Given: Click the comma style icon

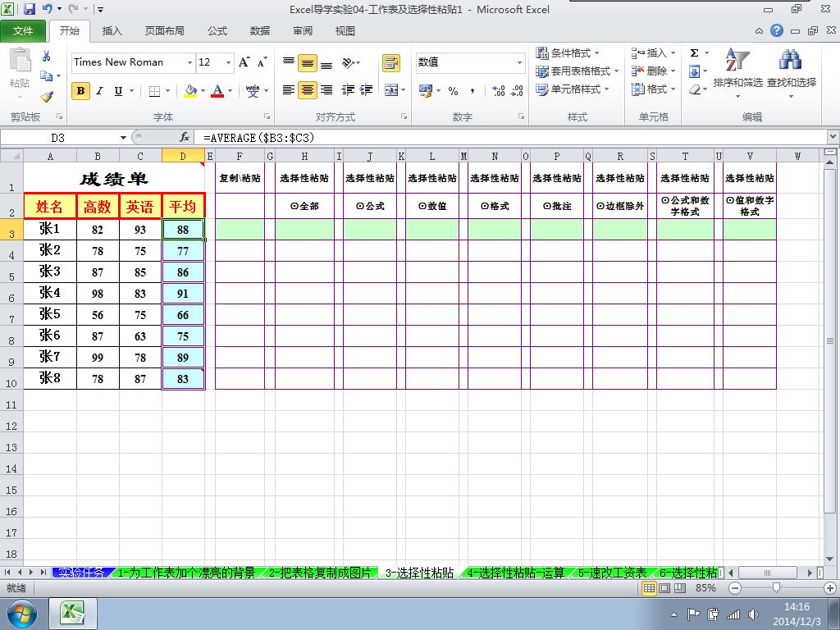Looking at the screenshot, I should [472, 90].
